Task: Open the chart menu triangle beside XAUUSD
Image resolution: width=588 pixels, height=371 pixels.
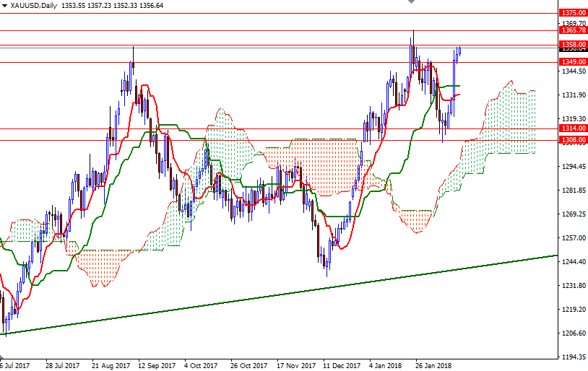Action: tap(4, 6)
